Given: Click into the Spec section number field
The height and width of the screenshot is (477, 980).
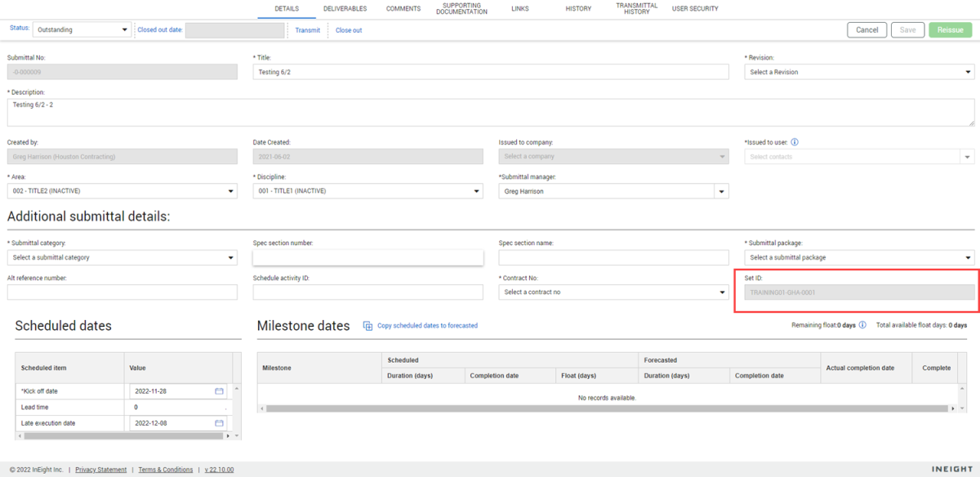Looking at the screenshot, I should [x=367, y=258].
